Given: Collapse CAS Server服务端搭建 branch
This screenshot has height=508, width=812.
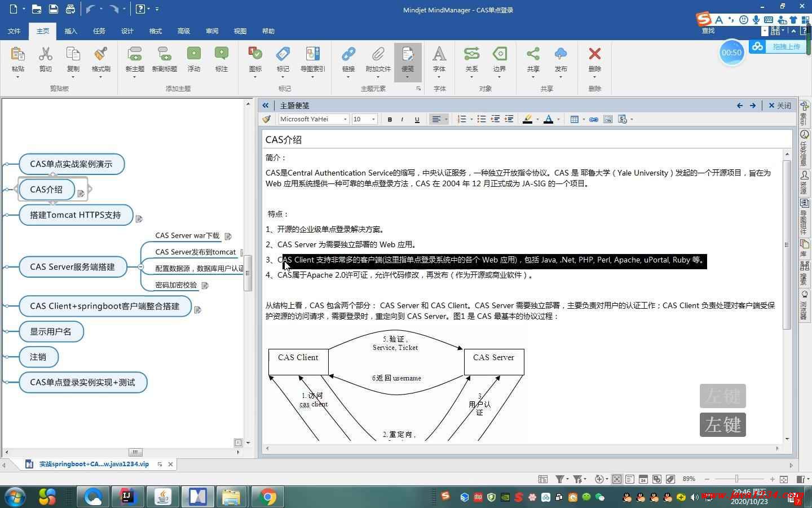Looking at the screenshot, I should pos(140,267).
